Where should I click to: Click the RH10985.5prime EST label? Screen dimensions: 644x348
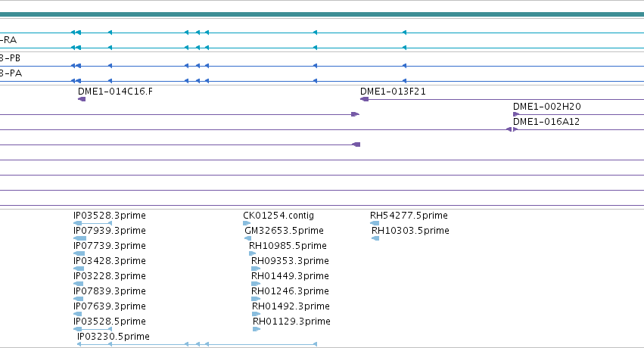[288, 246]
